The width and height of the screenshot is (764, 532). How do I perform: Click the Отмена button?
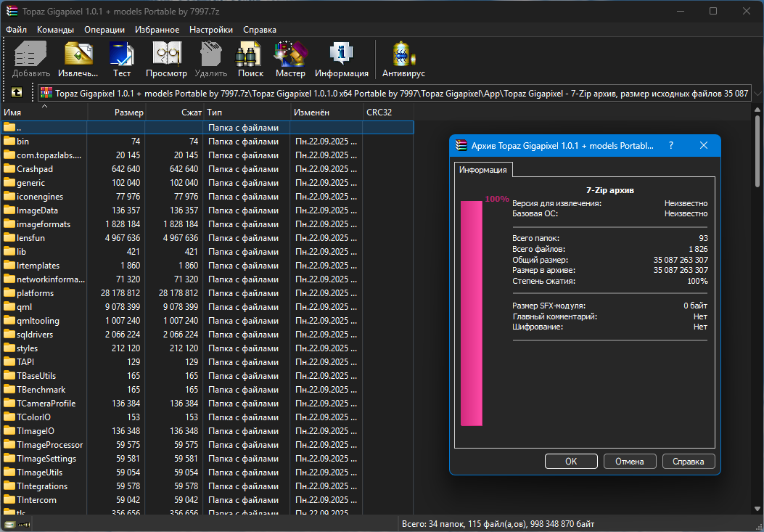coord(629,461)
